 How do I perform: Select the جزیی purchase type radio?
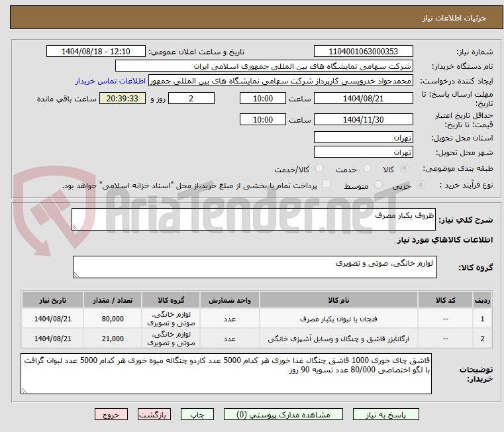(421, 185)
